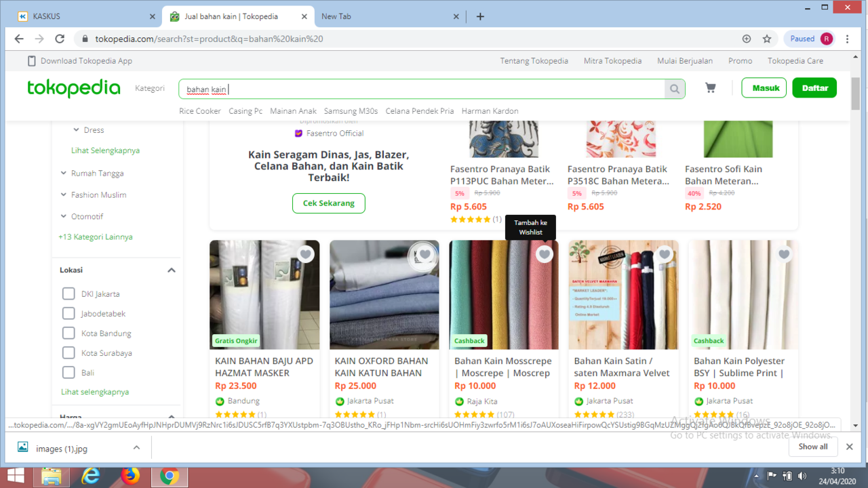Viewport: 868px width, 488px height.
Task: Open Bahan Kain Mosscrepe product thumbnail
Action: (504, 295)
